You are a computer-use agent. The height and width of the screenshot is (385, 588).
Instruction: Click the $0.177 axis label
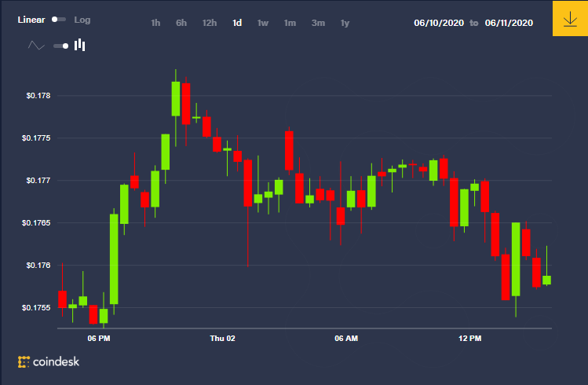[x=38, y=181]
